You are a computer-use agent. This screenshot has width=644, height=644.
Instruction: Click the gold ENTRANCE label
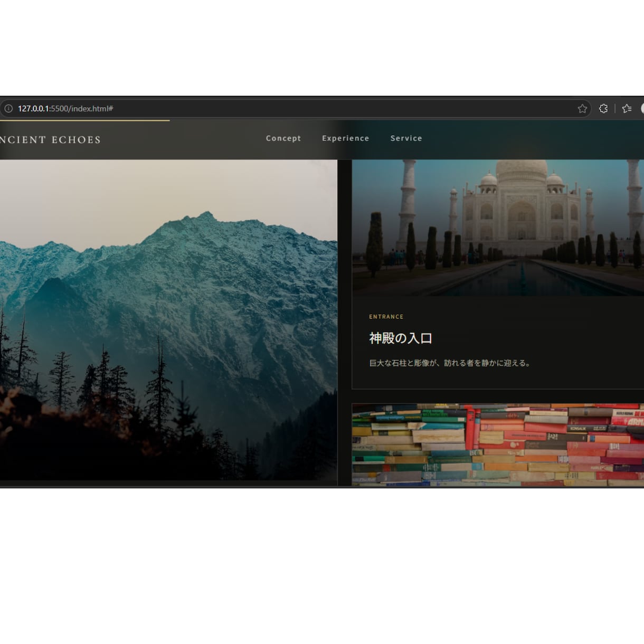click(x=386, y=317)
